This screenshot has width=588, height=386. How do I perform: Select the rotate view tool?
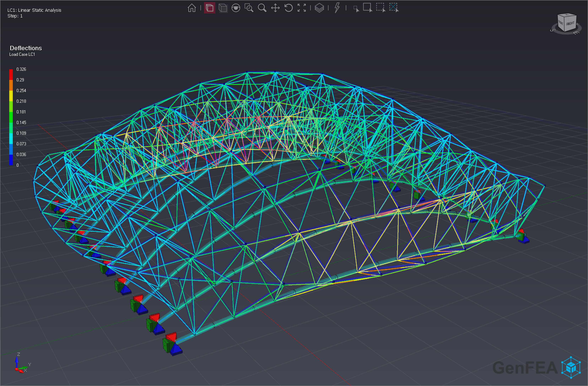pos(288,8)
